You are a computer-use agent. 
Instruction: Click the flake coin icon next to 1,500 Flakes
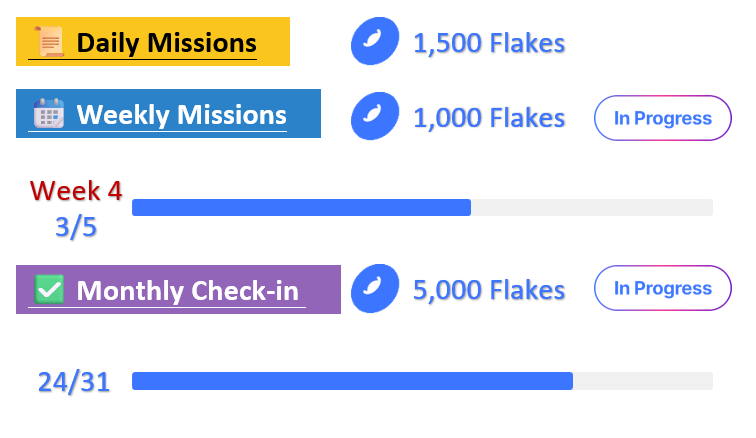point(375,41)
